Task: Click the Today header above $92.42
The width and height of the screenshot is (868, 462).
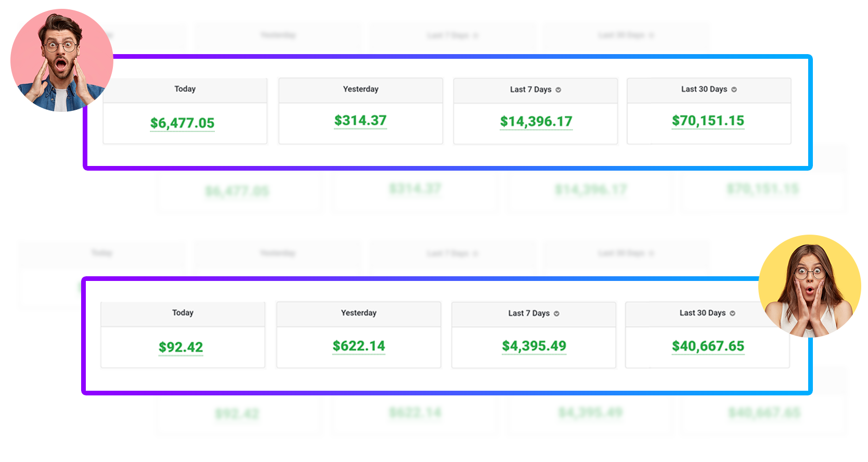Action: 183,313
